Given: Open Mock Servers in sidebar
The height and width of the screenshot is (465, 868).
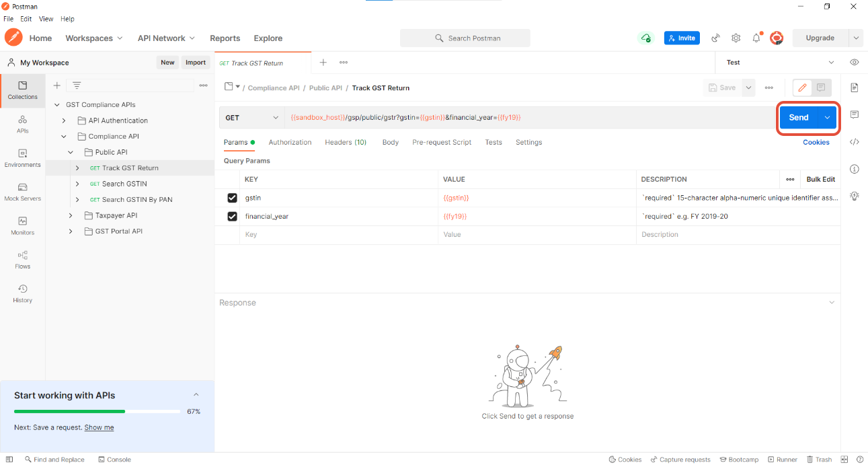Looking at the screenshot, I should [x=22, y=192].
